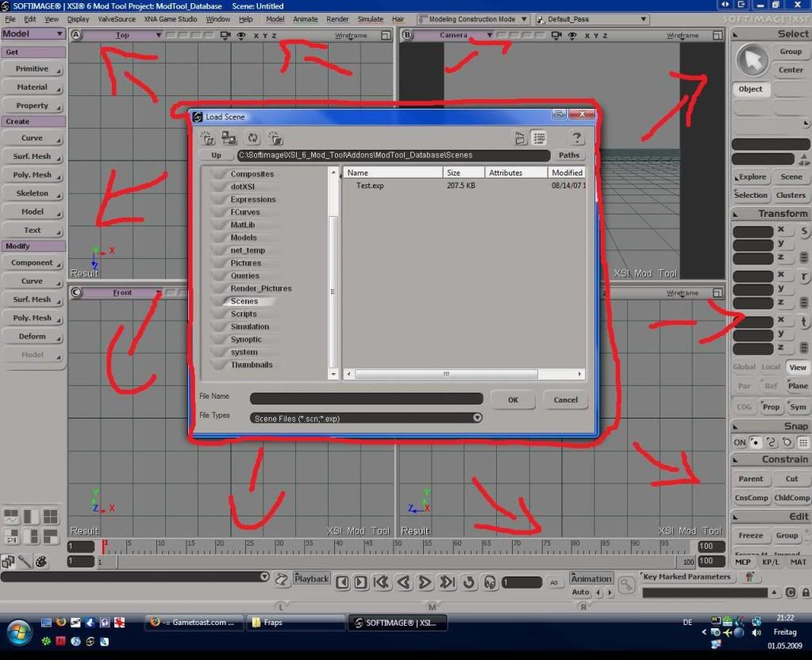Open Firefox from the quick launch bar
The width and height of the screenshot is (812, 660).
point(60,622)
